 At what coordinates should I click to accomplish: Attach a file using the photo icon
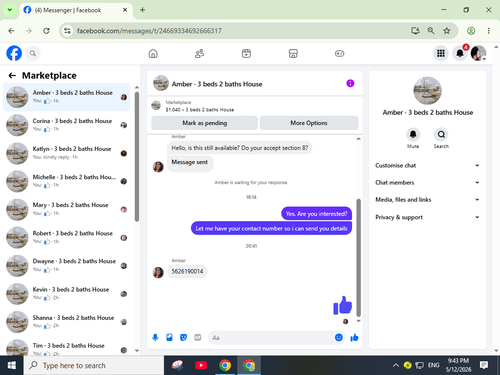coord(169,337)
